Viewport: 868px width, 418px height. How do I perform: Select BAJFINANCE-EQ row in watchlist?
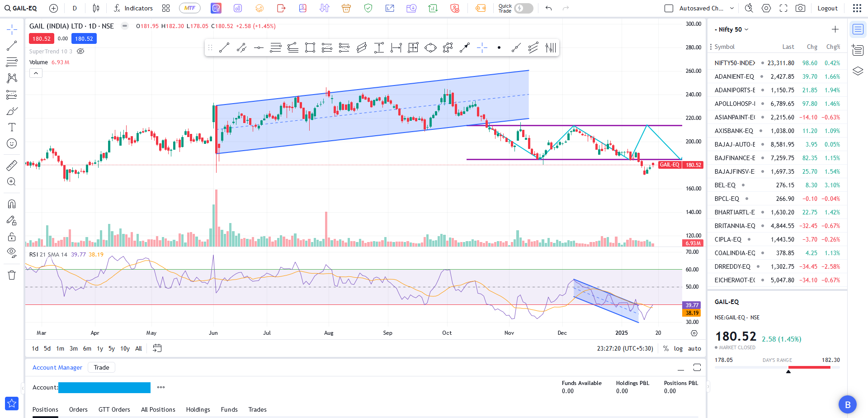tap(777, 158)
